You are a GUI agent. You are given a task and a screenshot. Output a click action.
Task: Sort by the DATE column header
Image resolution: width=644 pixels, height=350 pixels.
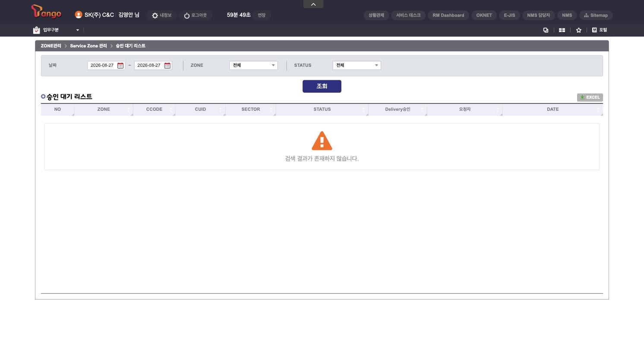click(x=553, y=109)
